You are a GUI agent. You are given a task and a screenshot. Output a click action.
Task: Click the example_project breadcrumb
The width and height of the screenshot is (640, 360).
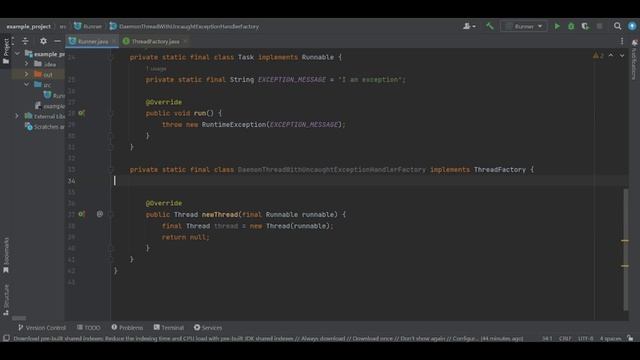(29, 27)
